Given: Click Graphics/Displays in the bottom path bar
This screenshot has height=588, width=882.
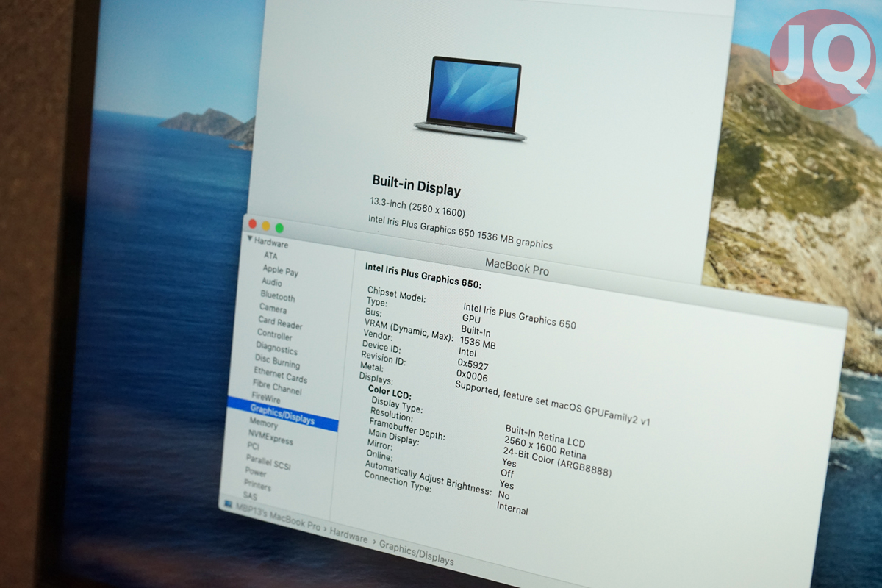Looking at the screenshot, I should coord(417,553).
